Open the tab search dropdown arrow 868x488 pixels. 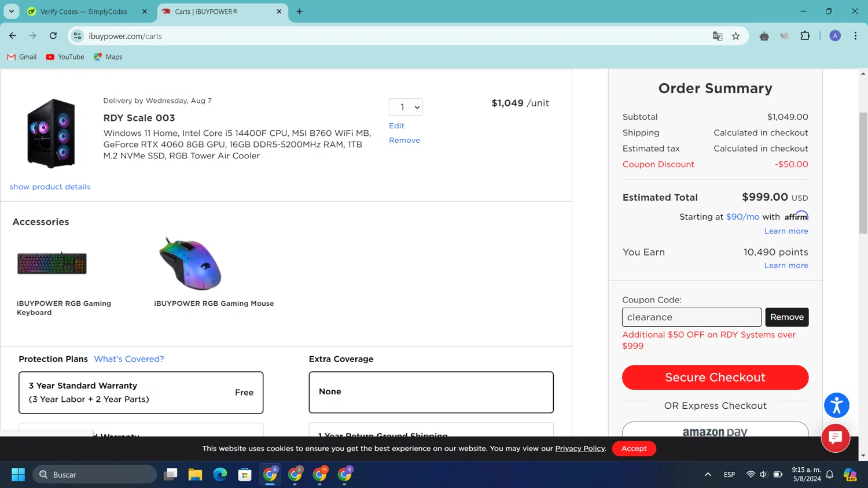pos(12,12)
